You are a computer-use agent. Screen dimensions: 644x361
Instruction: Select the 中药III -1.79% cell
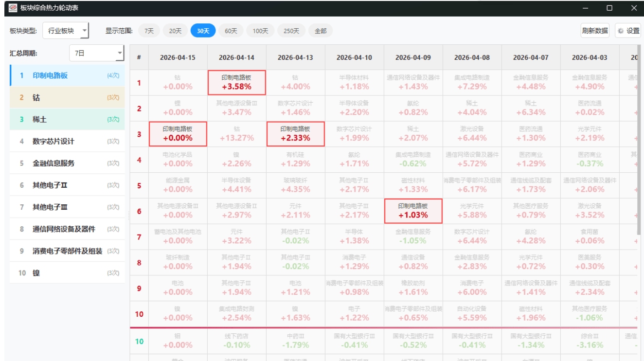(x=296, y=341)
